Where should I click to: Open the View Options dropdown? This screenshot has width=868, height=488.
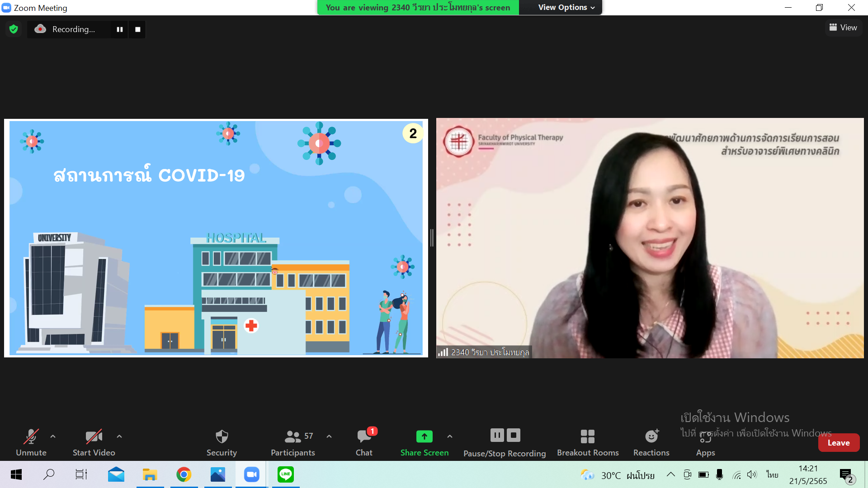click(x=566, y=7)
